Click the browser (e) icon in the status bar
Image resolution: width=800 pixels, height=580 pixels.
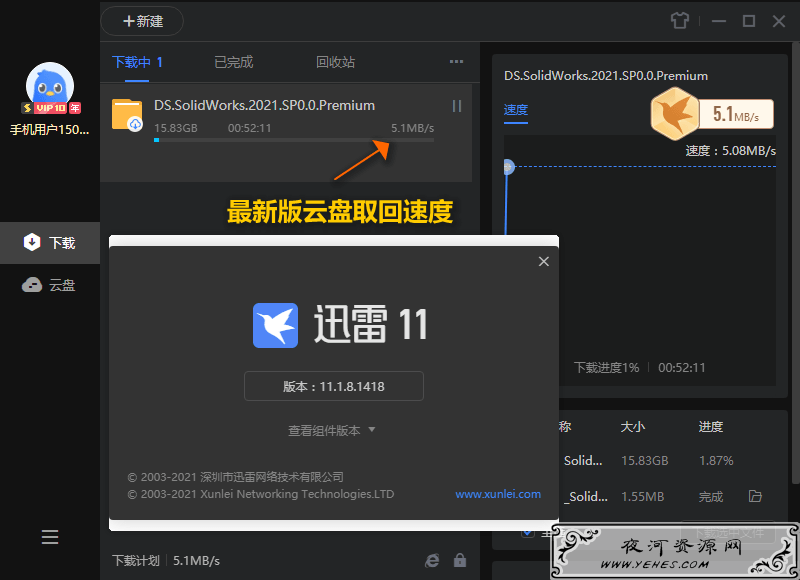[432, 561]
